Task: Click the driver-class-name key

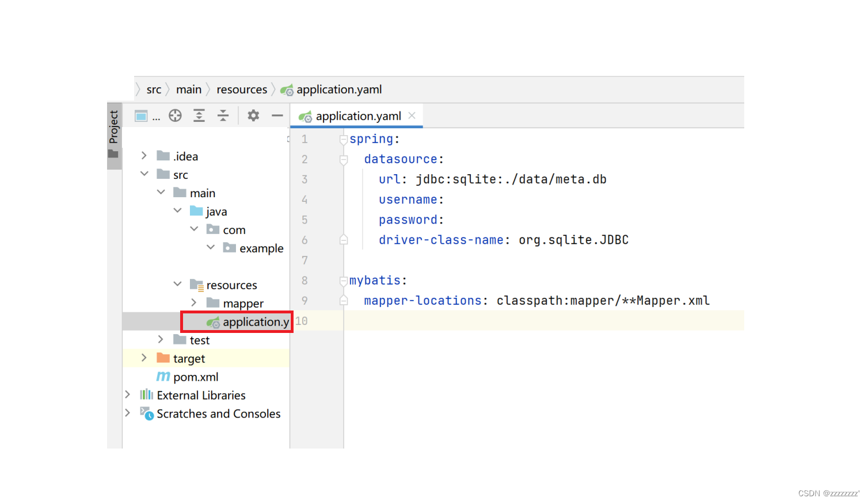Action: pyautogui.click(x=441, y=240)
